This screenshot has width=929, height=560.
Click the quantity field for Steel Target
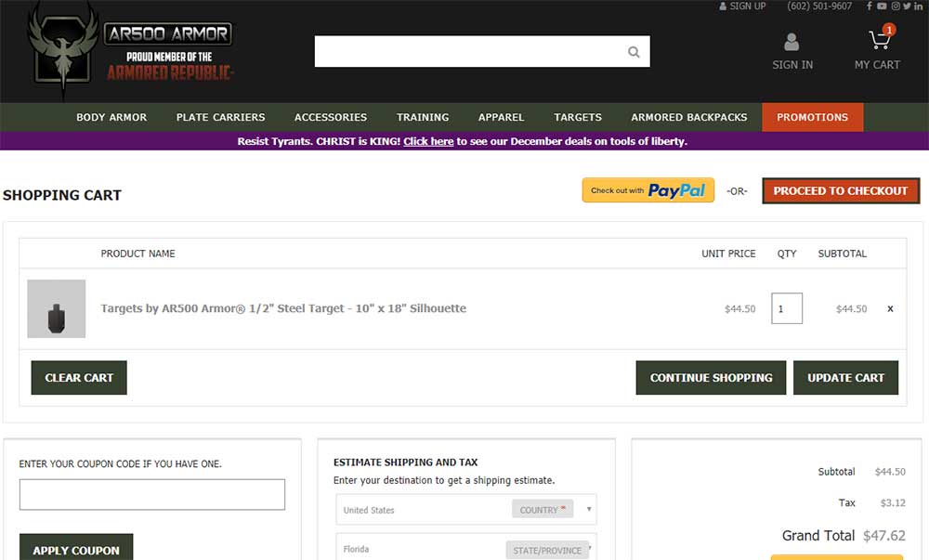coord(786,309)
